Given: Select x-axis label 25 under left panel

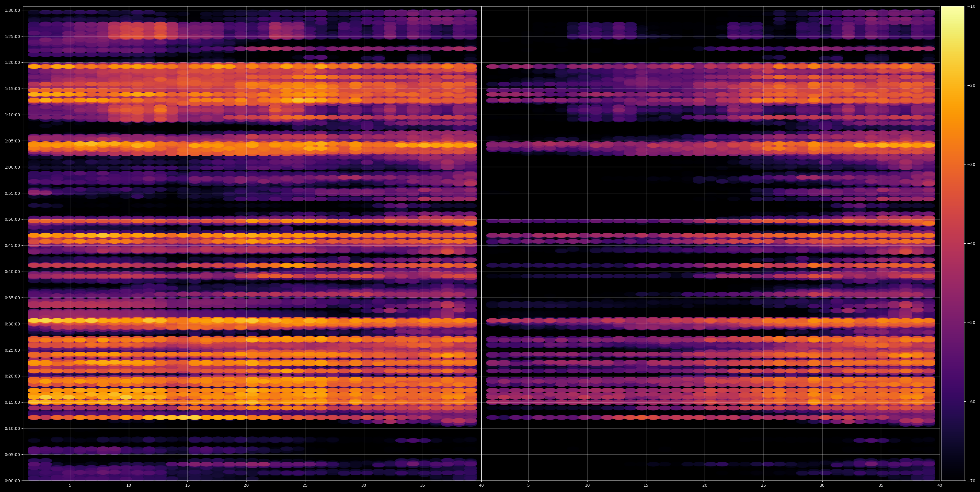Looking at the screenshot, I should click(x=305, y=486).
